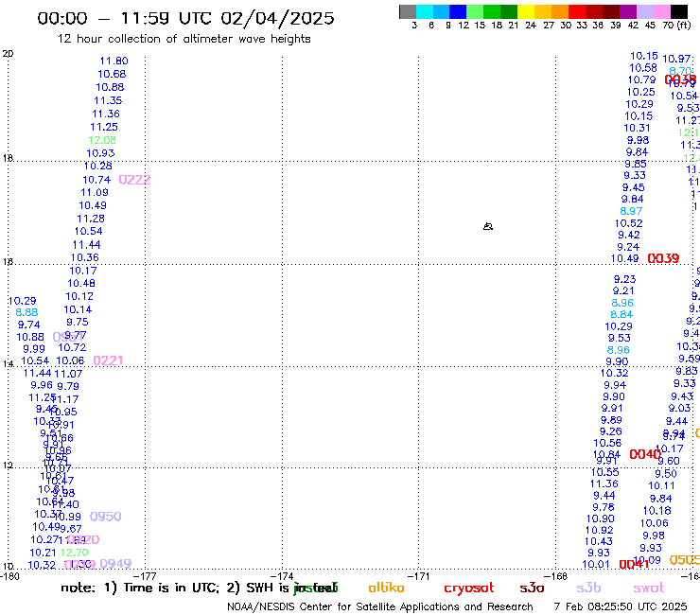Click the green wave height value '12.70'
The image size is (700, 615).
tap(75, 553)
